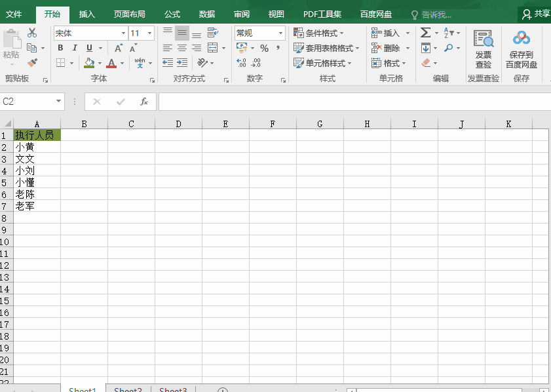Align cell content to middle
This screenshot has height=392, width=551.
(182, 33)
